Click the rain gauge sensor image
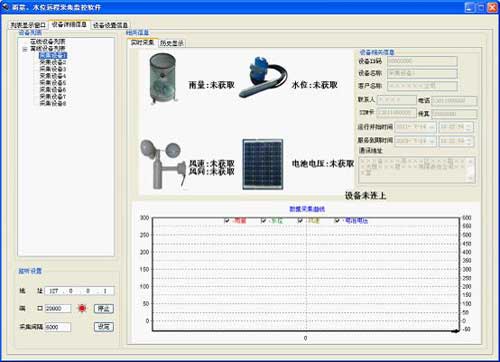The width and height of the screenshot is (500, 362). click(163, 78)
